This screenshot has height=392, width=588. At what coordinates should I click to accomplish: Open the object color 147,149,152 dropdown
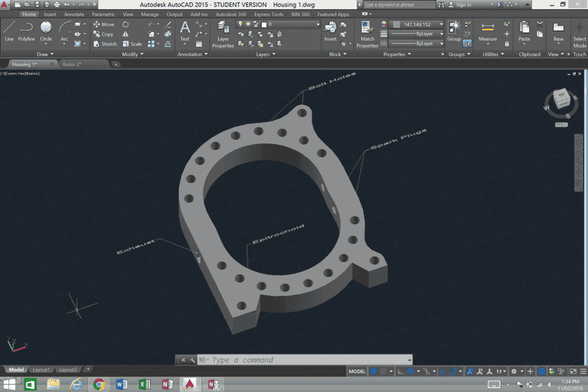click(418, 24)
